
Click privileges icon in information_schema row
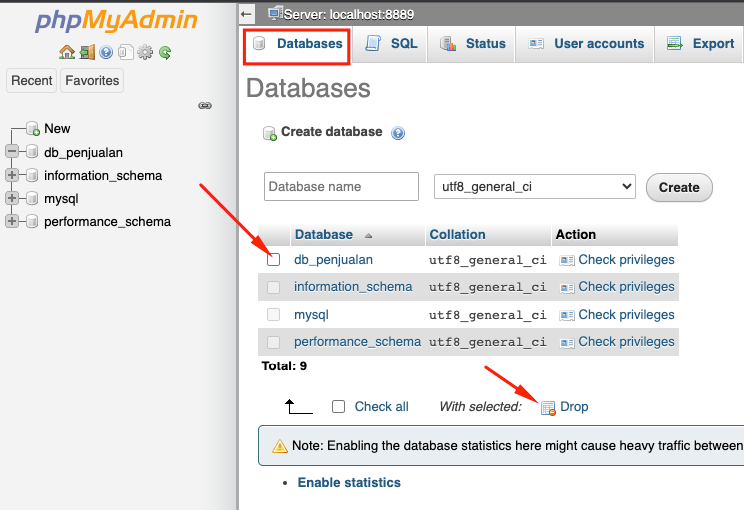567,287
